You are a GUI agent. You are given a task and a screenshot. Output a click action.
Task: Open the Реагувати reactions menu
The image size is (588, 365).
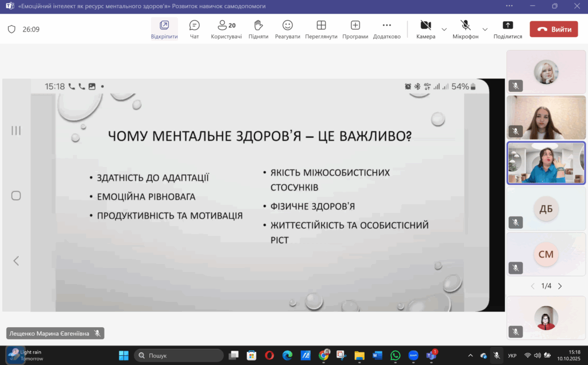pos(288,29)
